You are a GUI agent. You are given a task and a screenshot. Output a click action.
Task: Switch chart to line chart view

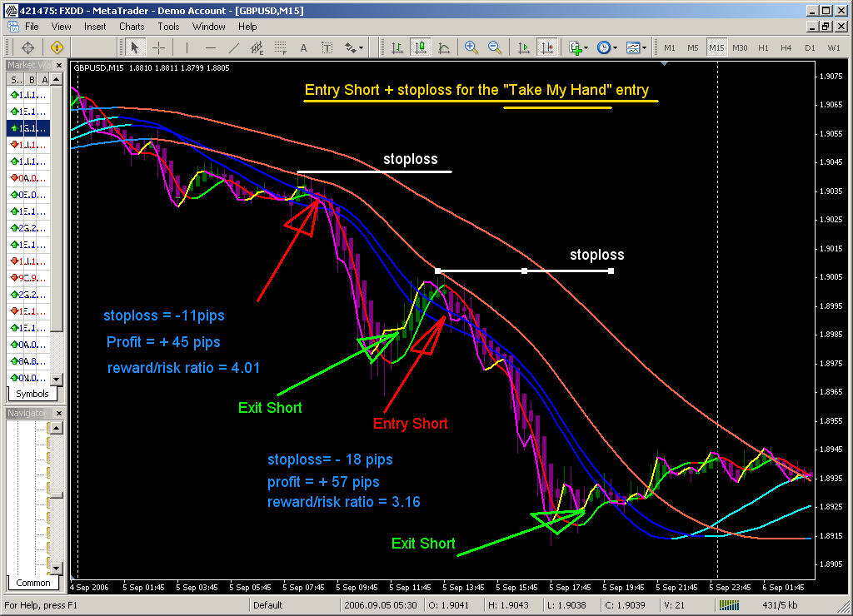[444, 47]
